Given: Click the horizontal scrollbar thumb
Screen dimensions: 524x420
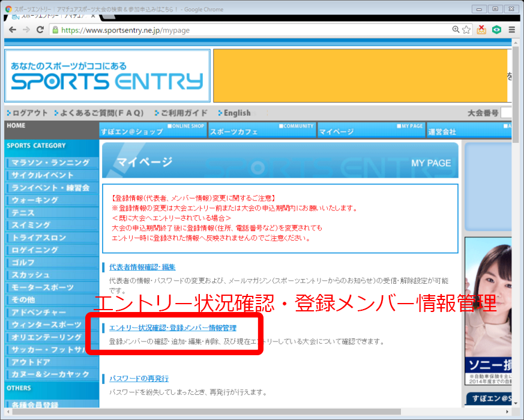Looking at the screenshot, I should (x=206, y=412).
